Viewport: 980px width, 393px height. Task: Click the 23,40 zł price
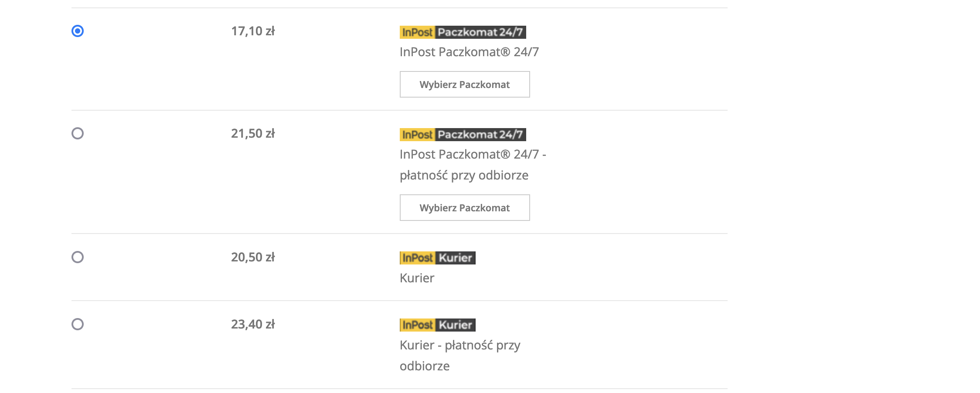(253, 325)
